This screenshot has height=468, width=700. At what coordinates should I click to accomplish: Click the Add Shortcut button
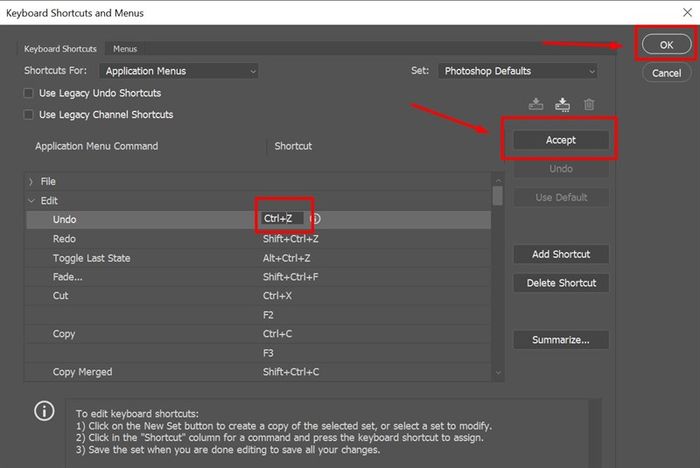561,255
